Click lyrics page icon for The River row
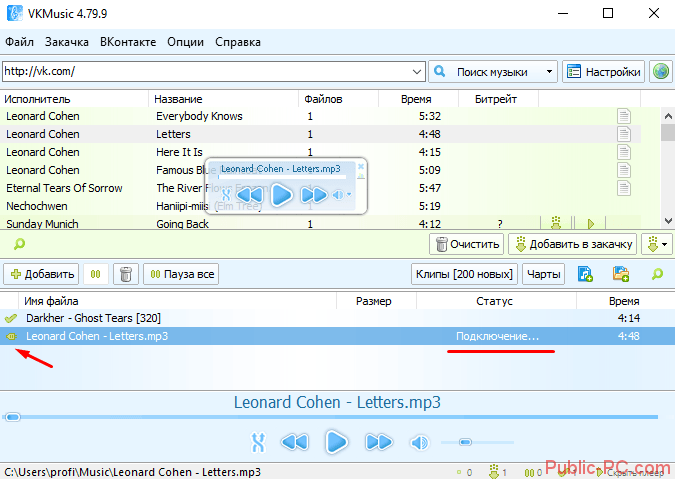Viewport: 675px width, 479px height. click(623, 188)
